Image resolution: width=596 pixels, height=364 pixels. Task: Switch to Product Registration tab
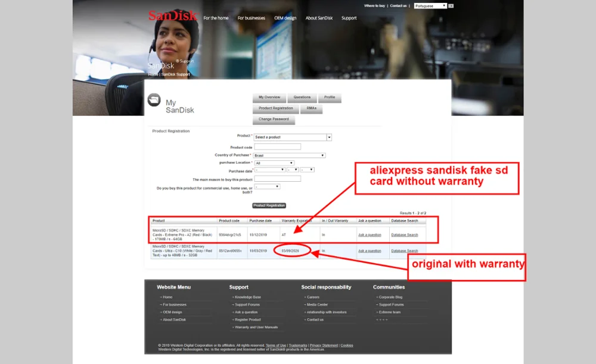275,108
